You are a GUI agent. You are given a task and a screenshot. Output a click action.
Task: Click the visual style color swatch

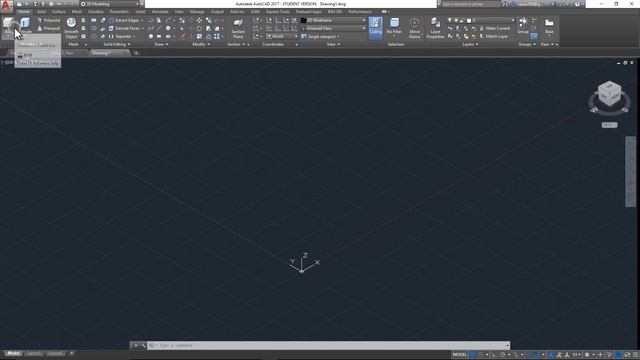304,20
